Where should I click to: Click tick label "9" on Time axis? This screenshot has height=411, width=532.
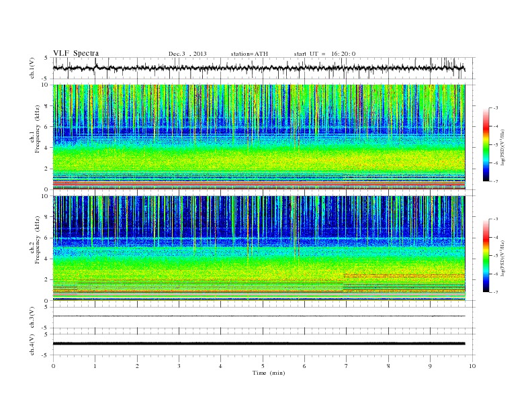pos(430,366)
